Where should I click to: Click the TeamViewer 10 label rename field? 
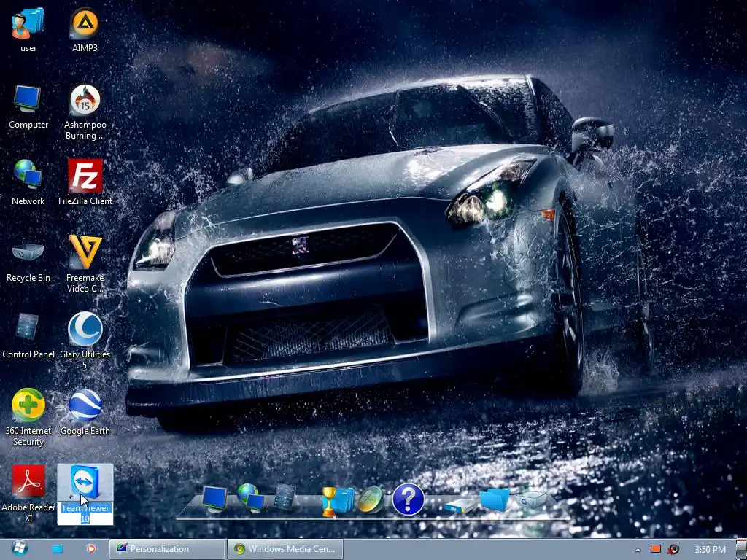(x=85, y=513)
